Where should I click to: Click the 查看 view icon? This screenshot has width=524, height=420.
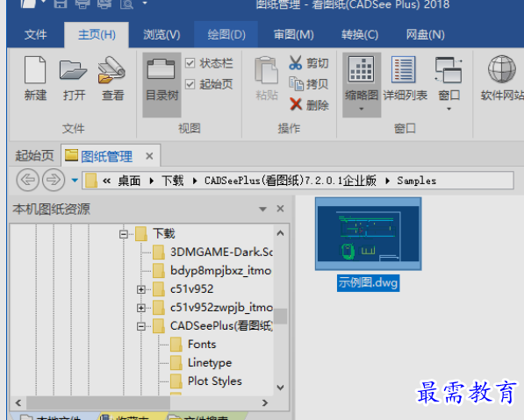[x=112, y=70]
